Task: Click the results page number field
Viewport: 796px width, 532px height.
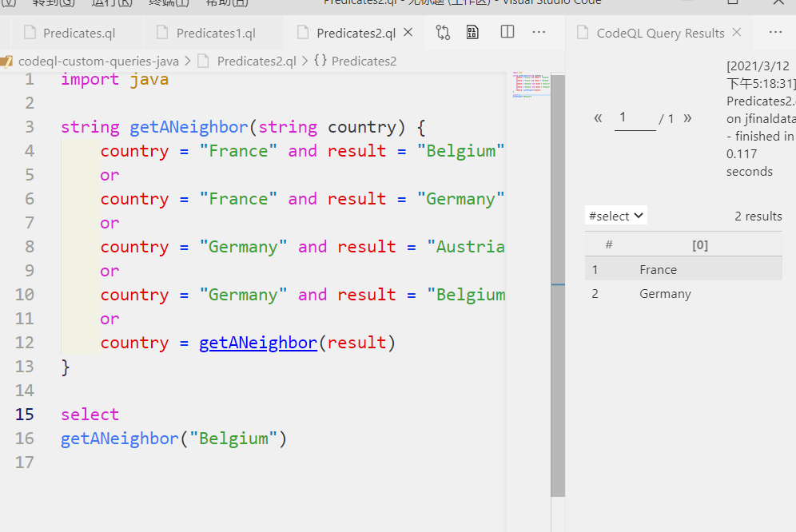Action: [x=635, y=119]
